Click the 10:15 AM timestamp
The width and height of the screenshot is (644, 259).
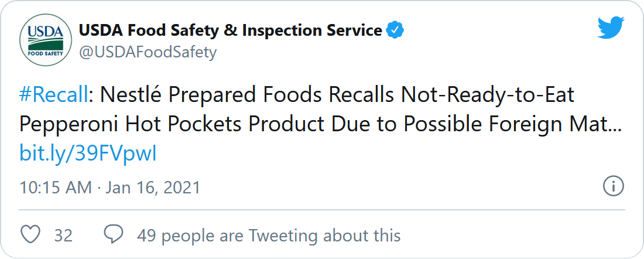pos(56,188)
